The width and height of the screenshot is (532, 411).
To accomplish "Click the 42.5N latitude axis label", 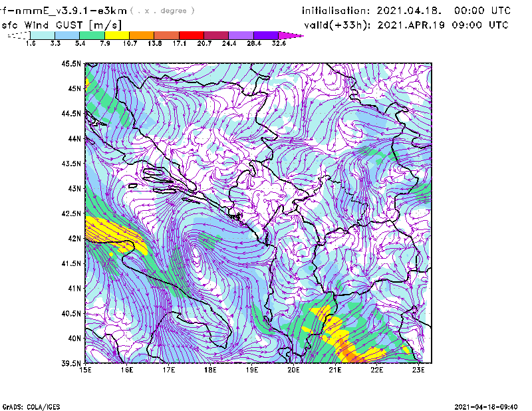I will (71, 213).
